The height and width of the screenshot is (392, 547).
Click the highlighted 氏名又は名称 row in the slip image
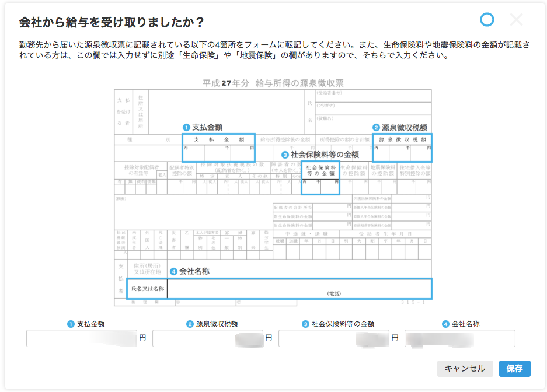(279, 289)
